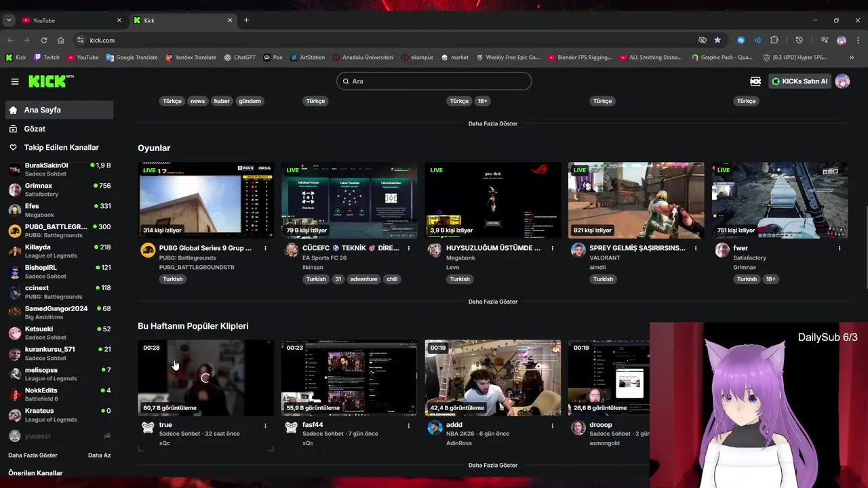Open Kraateus channel in sidebar
Screen dimensions: 868x488
[60, 415]
